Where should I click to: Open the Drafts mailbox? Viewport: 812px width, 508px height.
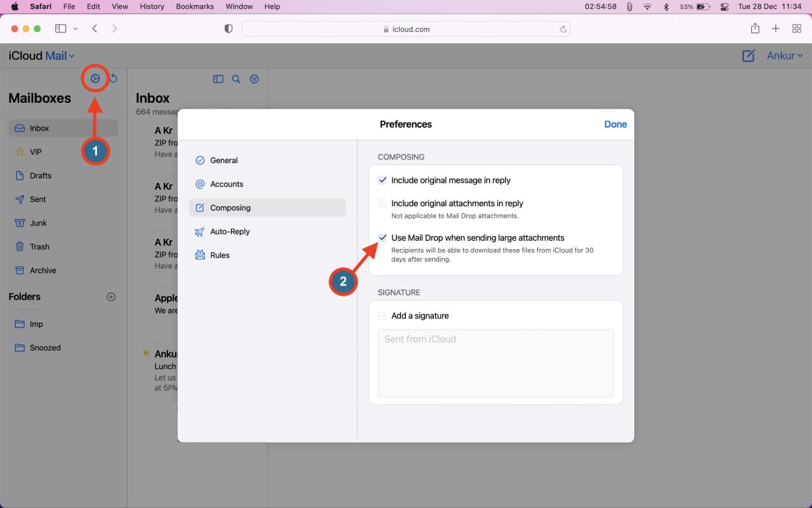point(63,176)
